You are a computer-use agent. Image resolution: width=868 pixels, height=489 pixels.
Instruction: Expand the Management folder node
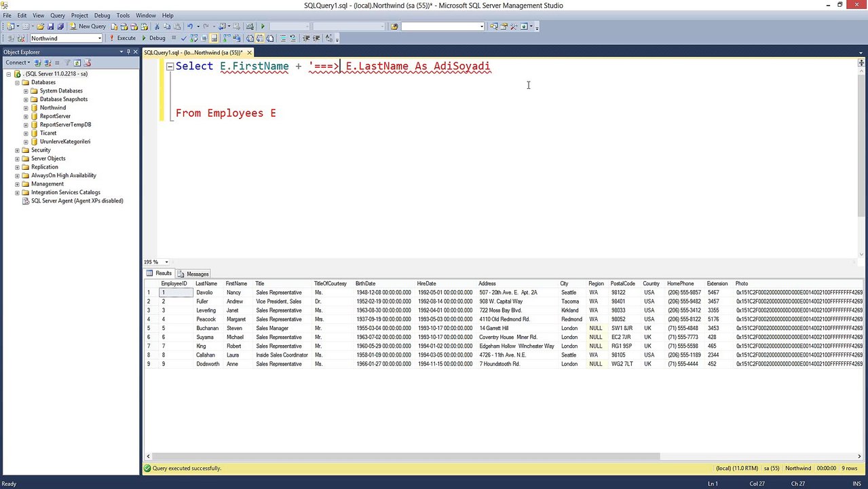[x=18, y=184]
